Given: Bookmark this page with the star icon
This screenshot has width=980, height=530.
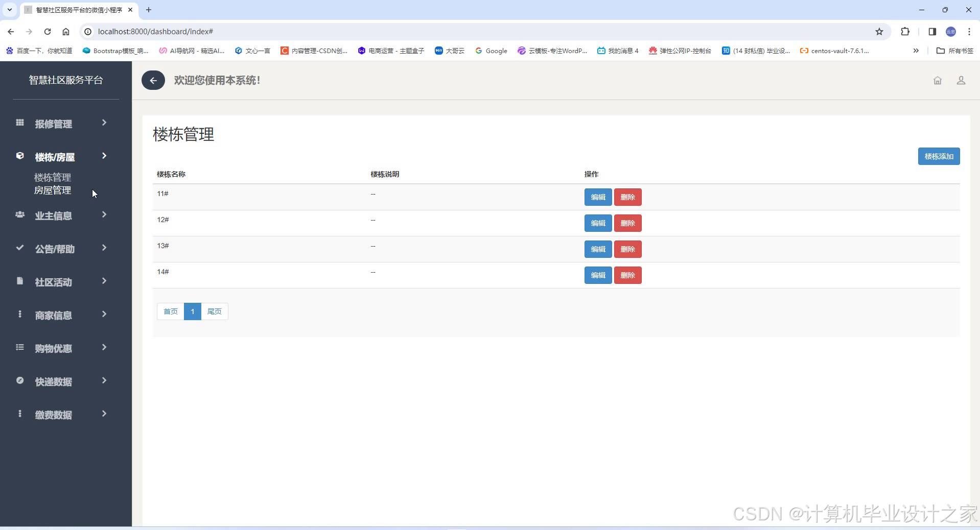Looking at the screenshot, I should (879, 32).
